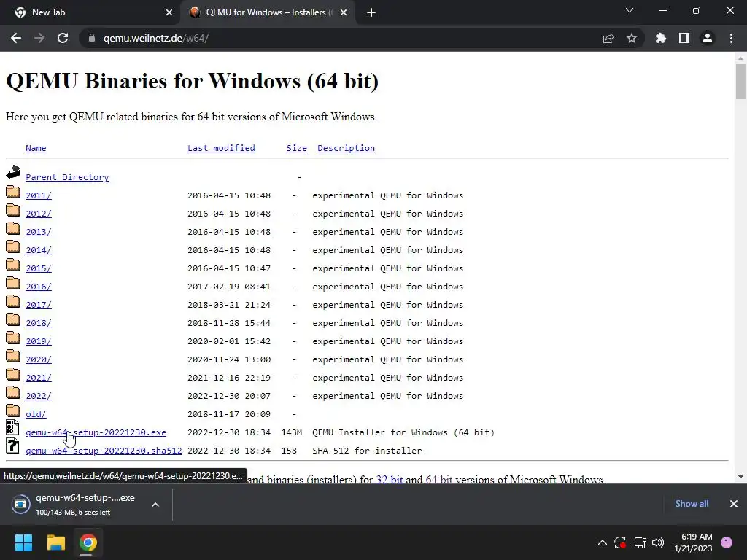Click the page vertical scrollbar thumb
The width and height of the screenshot is (747, 560).
click(x=740, y=82)
